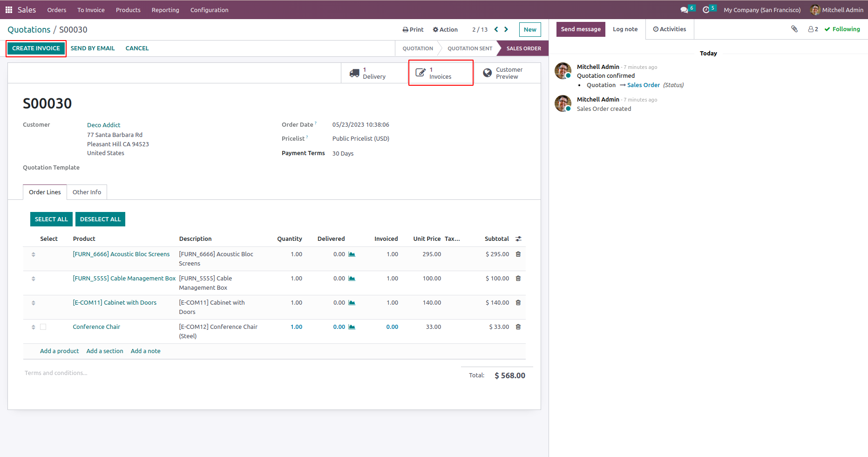Tick the Conference Chair select checkbox
This screenshot has width=868, height=457.
(43, 327)
